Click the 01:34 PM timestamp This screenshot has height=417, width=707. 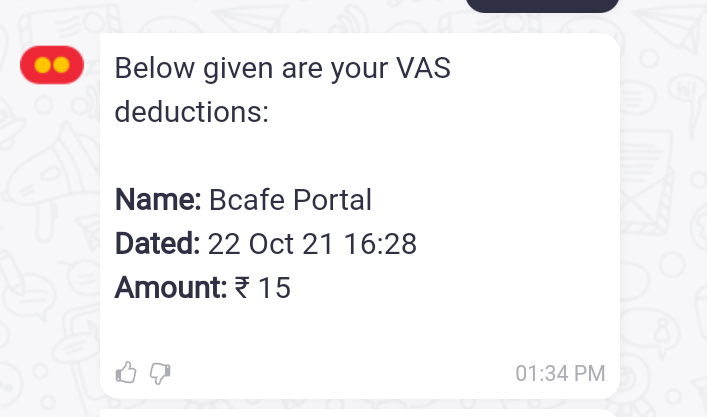pyautogui.click(x=560, y=374)
